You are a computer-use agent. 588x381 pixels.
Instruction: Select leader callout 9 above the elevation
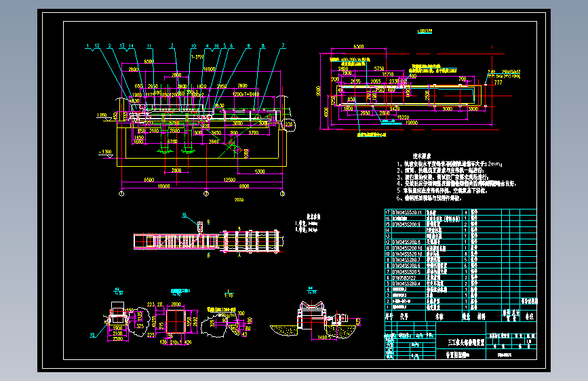(248, 45)
